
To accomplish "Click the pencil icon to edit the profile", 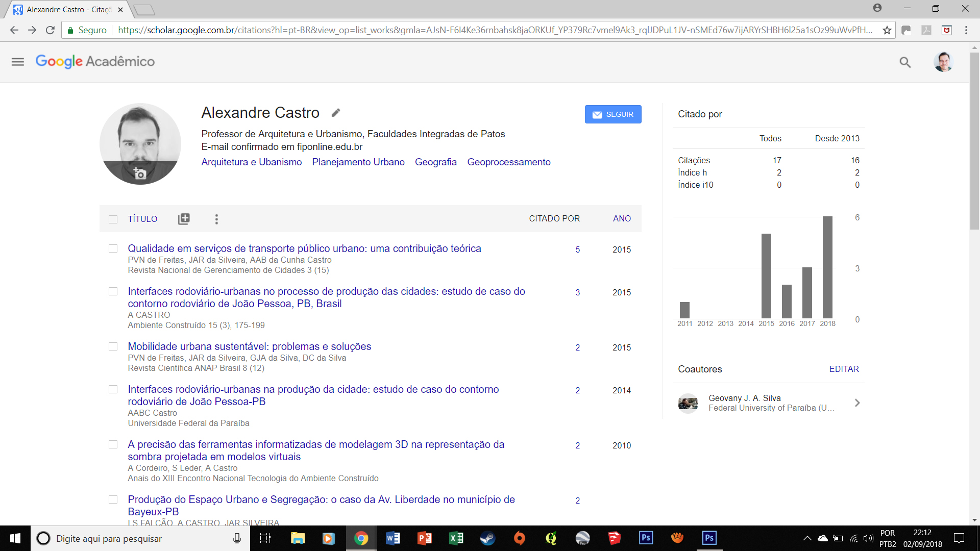I will click(x=336, y=112).
